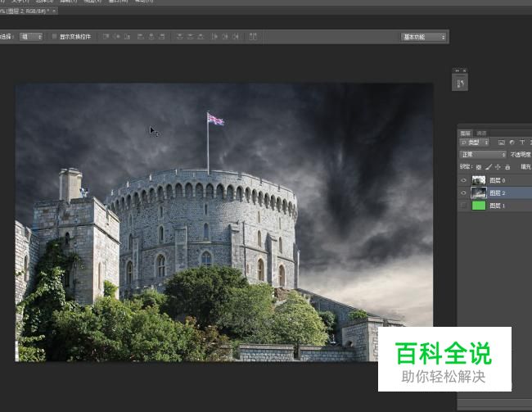Distribute vertical centers of layers
The image size is (532, 412).
coord(191,36)
